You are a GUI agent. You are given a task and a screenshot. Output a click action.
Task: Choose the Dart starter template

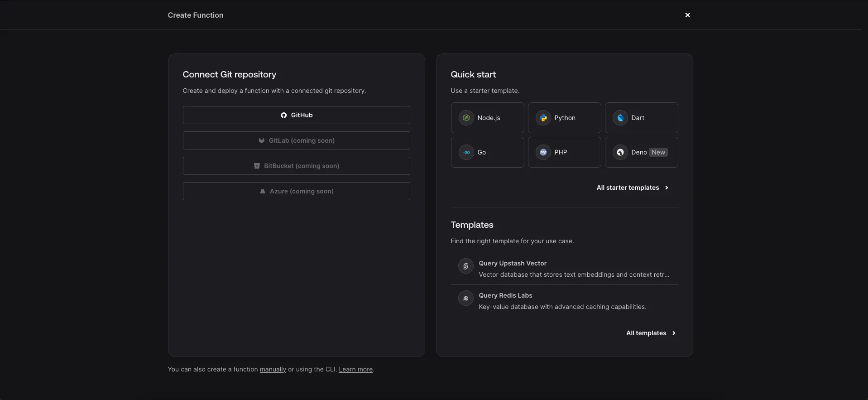pyautogui.click(x=641, y=118)
